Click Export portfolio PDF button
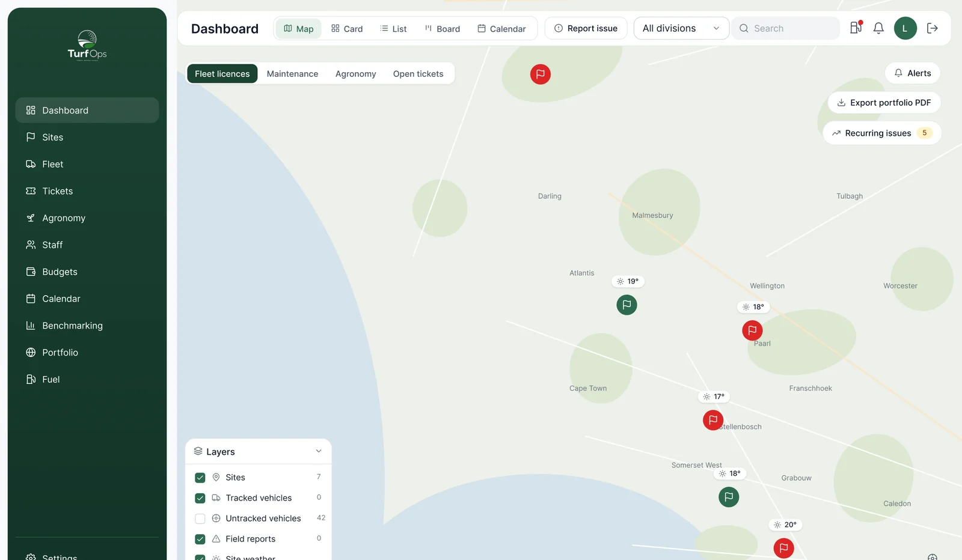This screenshot has height=560, width=962. (884, 103)
